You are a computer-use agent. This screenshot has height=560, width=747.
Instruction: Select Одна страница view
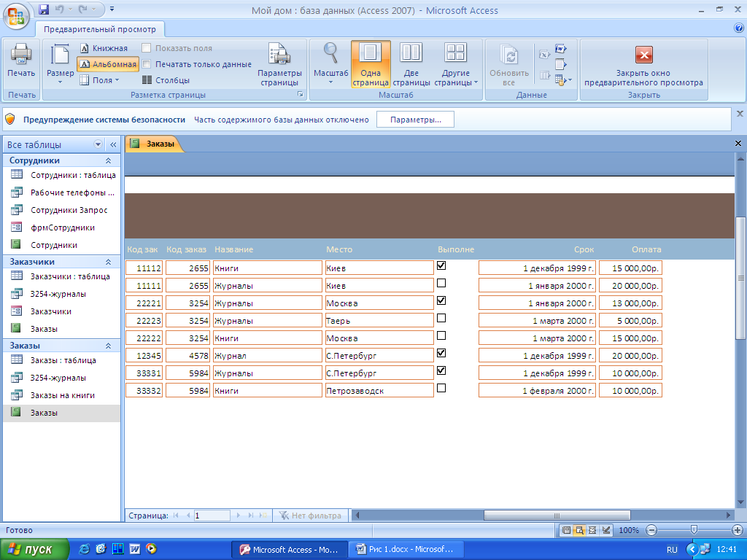[371, 64]
